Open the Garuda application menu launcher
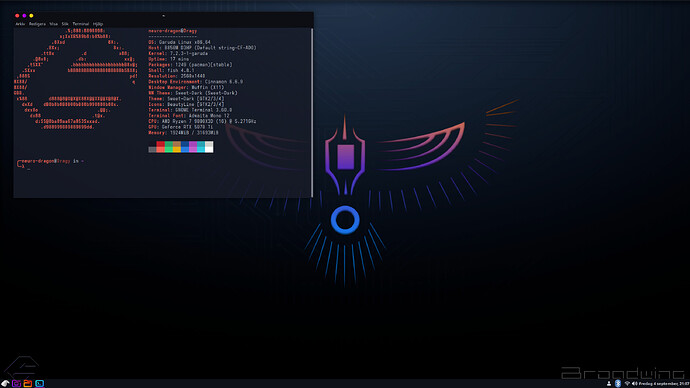690x388 pixels. [5, 384]
